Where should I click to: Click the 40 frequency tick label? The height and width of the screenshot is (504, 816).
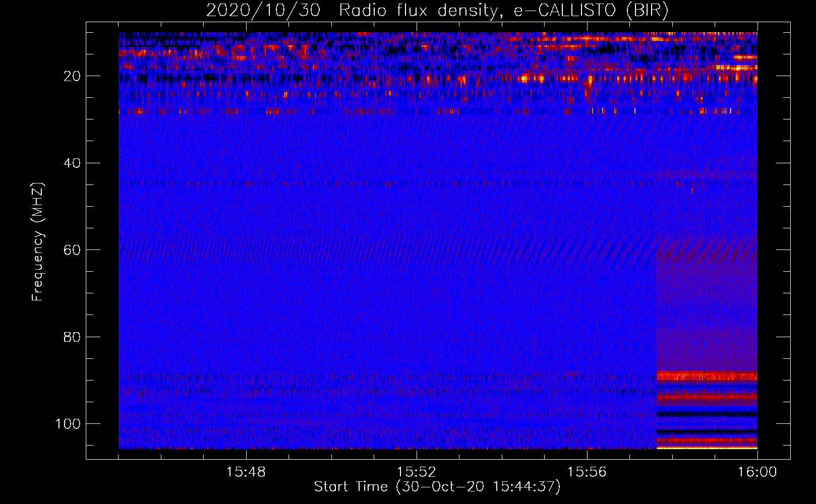tap(73, 163)
